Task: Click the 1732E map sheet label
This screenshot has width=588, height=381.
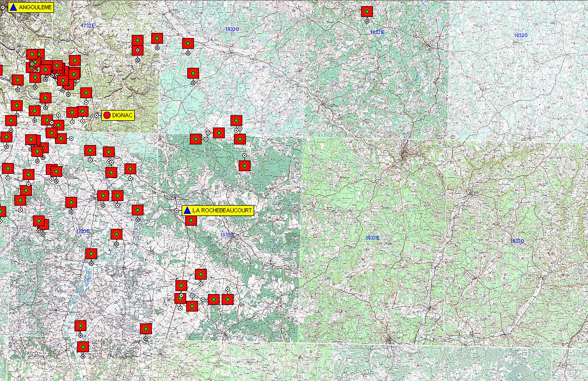Action: pyautogui.click(x=88, y=25)
